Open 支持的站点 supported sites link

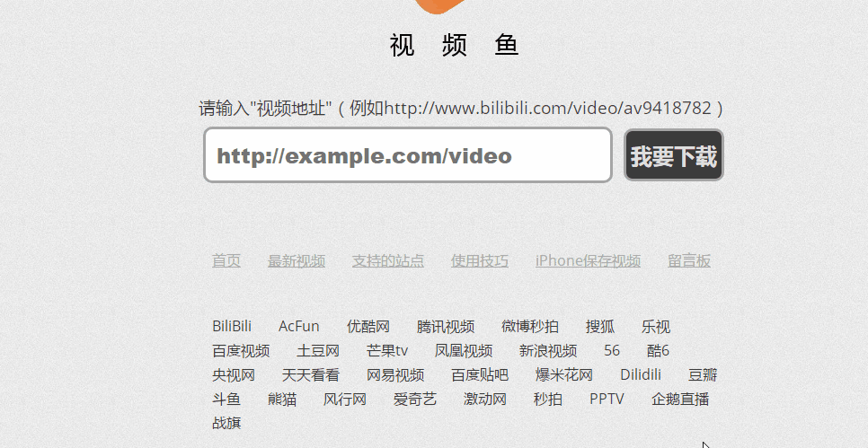(x=388, y=260)
